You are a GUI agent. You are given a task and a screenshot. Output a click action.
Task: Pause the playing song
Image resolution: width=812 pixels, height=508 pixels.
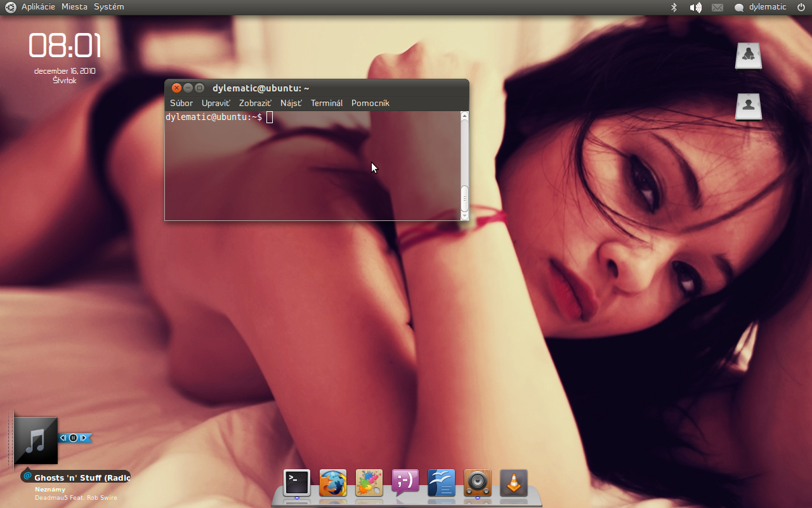pyautogui.click(x=74, y=438)
